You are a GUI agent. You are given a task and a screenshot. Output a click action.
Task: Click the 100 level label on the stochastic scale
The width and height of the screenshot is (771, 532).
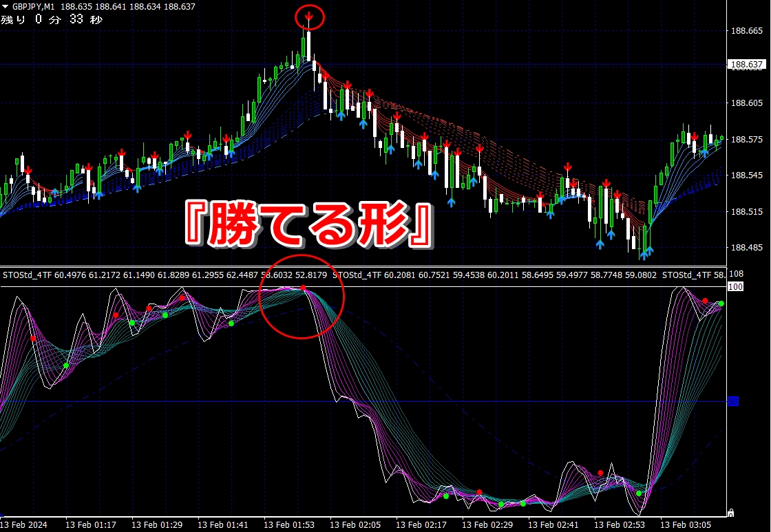(735, 286)
